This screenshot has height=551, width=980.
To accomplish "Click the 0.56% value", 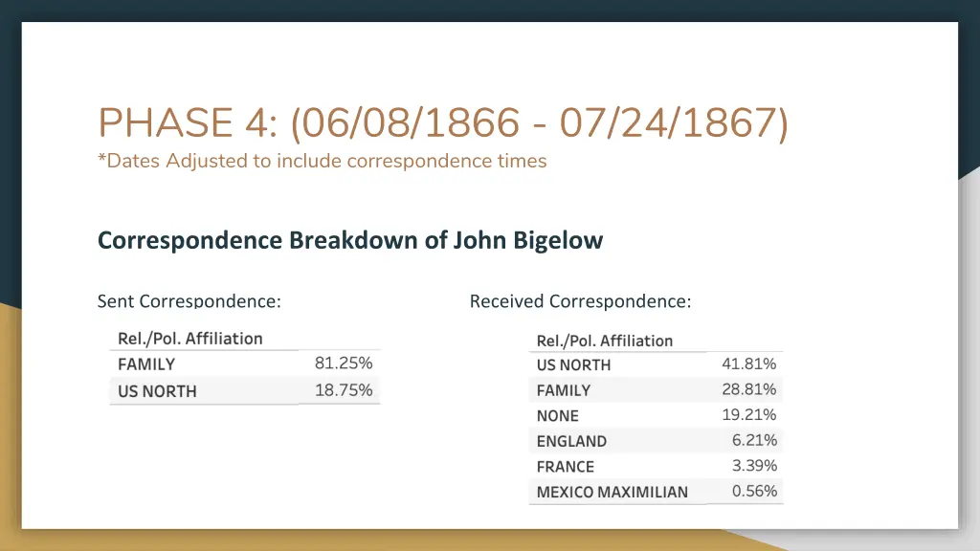I will (754, 491).
